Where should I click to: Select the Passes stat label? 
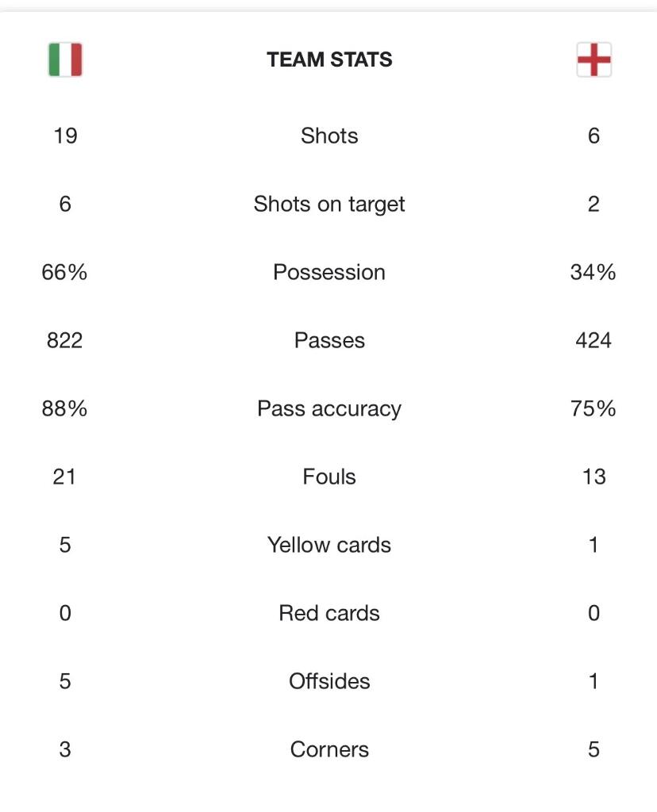329,340
